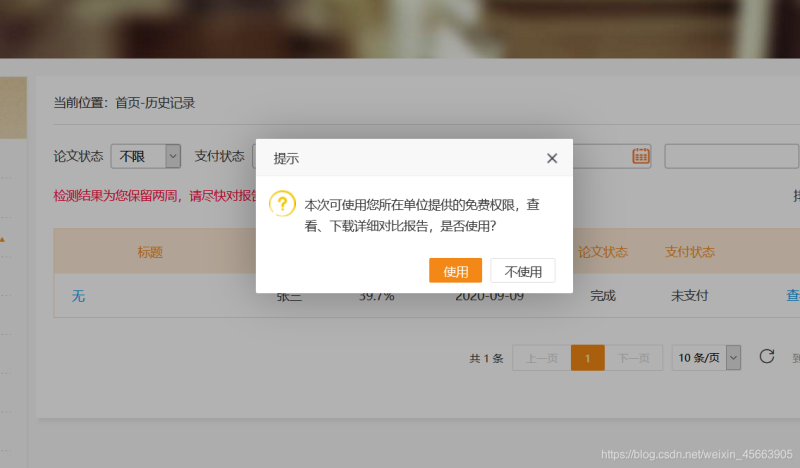Viewport: 800px width, 468px height.
Task: Click the refresh icon in pagination
Action: click(x=767, y=356)
